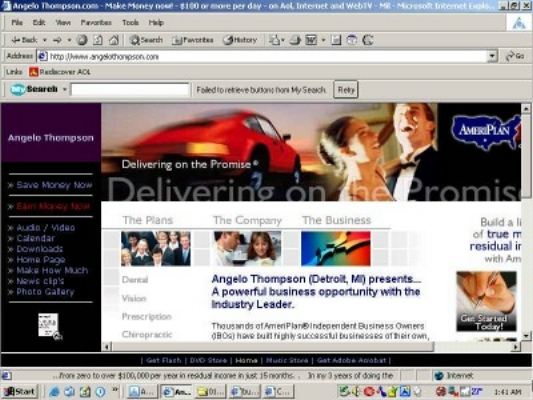The height and width of the screenshot is (400, 533).
Task: Open the Earn Money Now link
Action: (53, 206)
